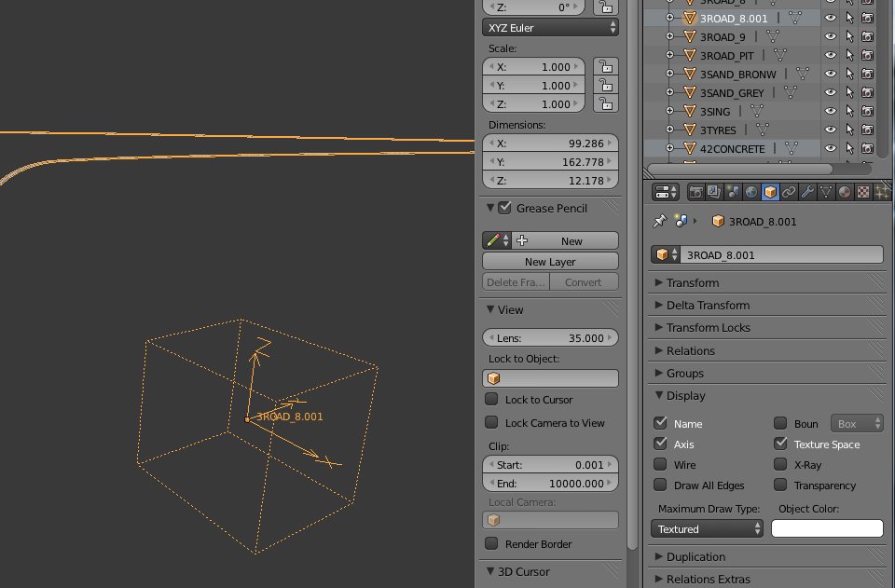The width and height of the screenshot is (895, 588).
Task: Click the Object Color white swatch
Action: pos(827,528)
